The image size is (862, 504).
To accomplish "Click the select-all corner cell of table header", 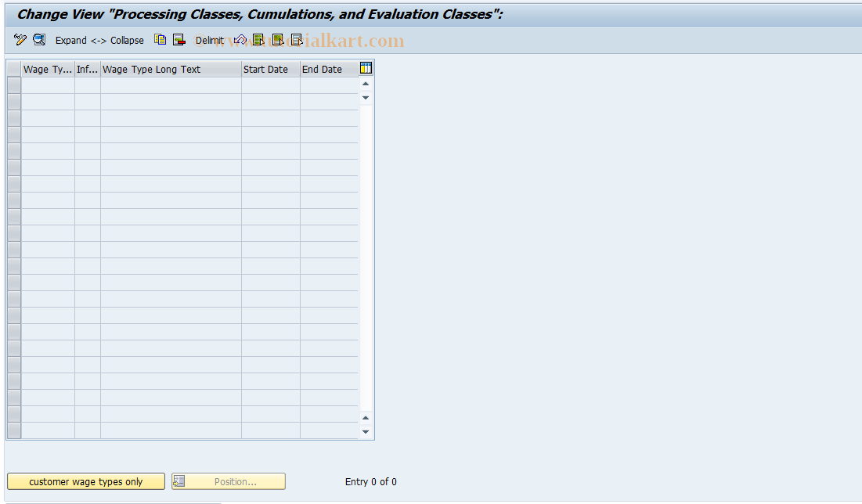I will [14, 69].
